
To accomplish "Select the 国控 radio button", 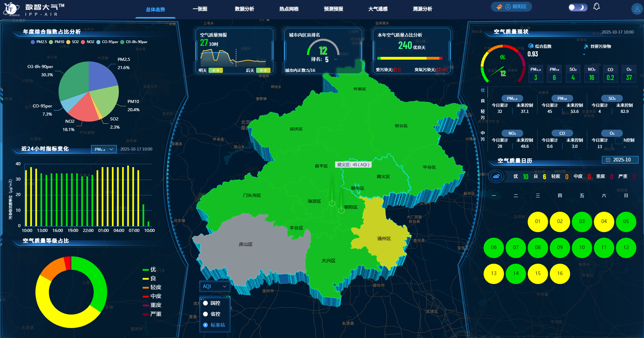I will coord(205,303).
